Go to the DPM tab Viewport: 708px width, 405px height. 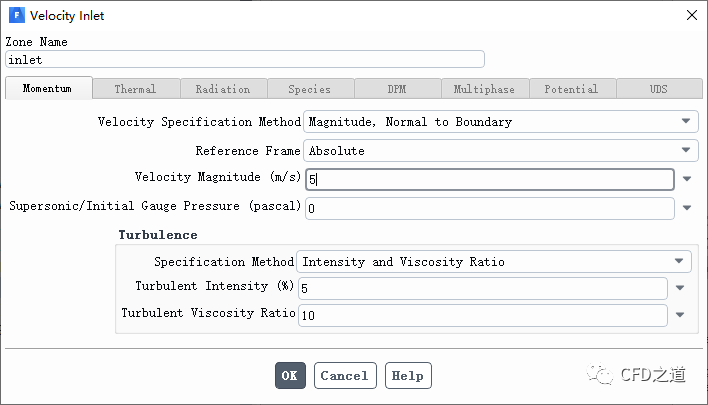[x=397, y=89]
